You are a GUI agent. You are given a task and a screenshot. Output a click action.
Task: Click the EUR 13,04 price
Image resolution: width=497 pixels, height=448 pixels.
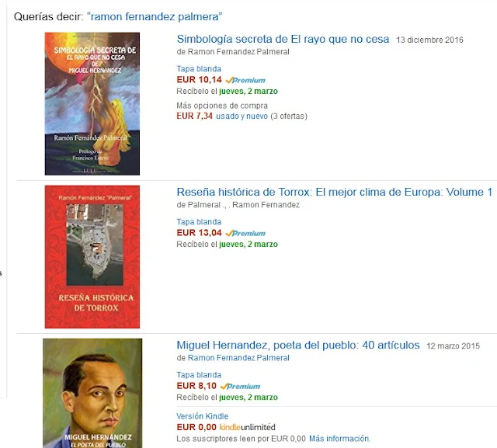point(199,233)
